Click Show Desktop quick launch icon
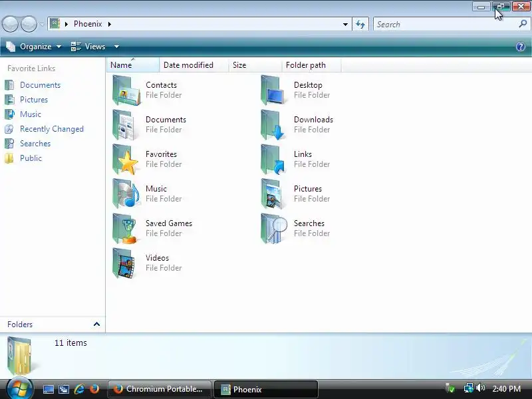The width and height of the screenshot is (532, 399). click(x=48, y=389)
